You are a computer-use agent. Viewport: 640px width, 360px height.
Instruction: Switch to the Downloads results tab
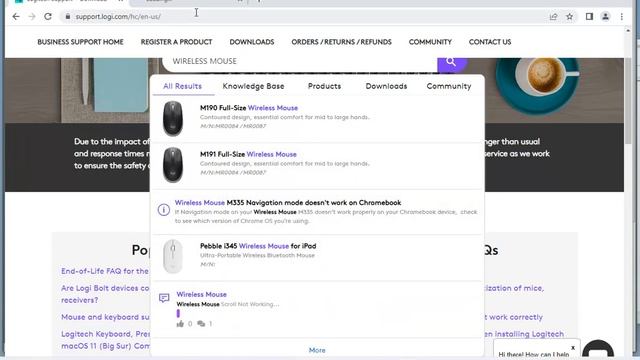click(386, 86)
